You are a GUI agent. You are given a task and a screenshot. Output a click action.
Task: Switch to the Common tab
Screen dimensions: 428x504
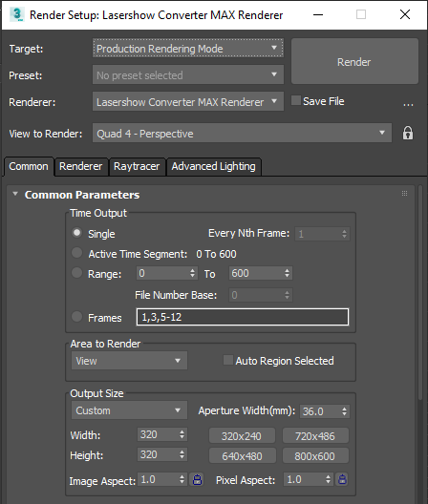pyautogui.click(x=29, y=166)
